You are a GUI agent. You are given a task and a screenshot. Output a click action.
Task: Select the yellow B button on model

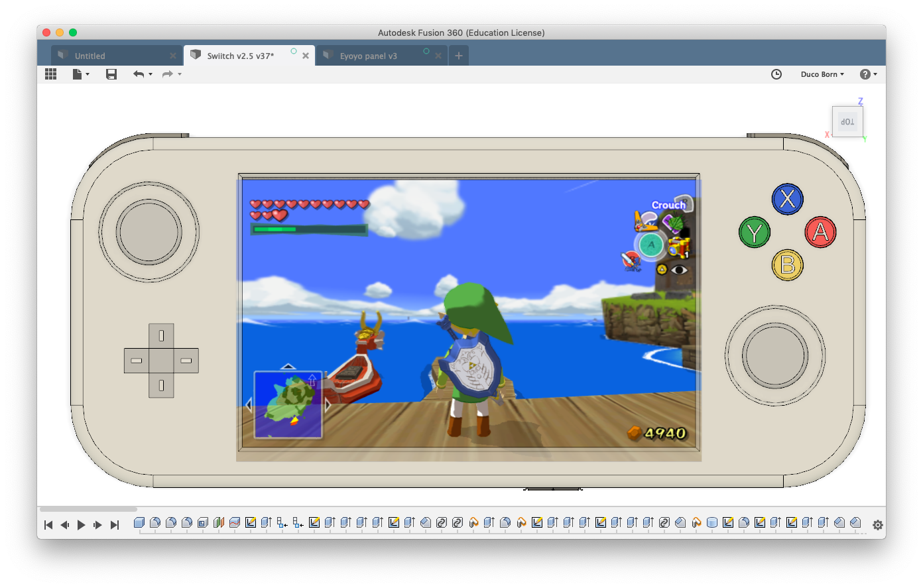(788, 265)
